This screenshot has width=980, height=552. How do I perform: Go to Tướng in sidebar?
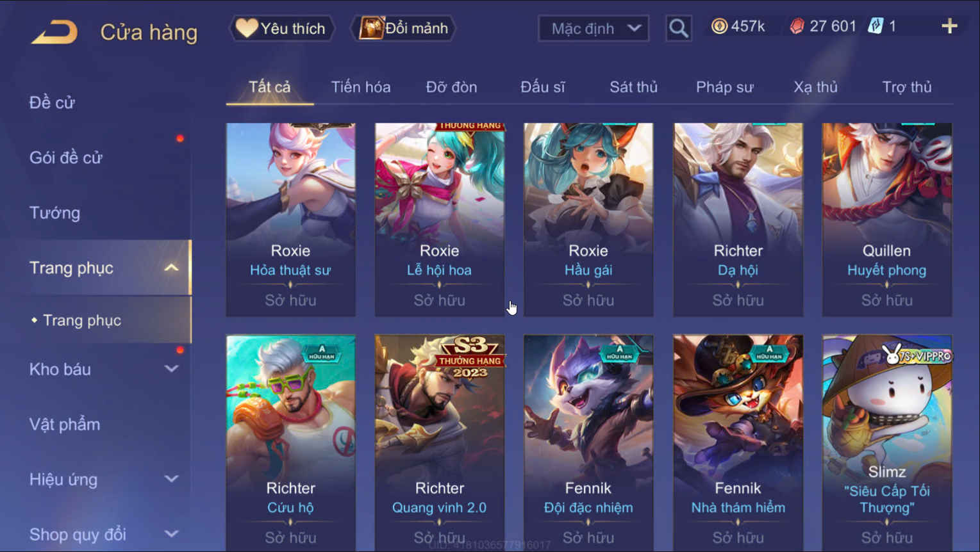(55, 213)
